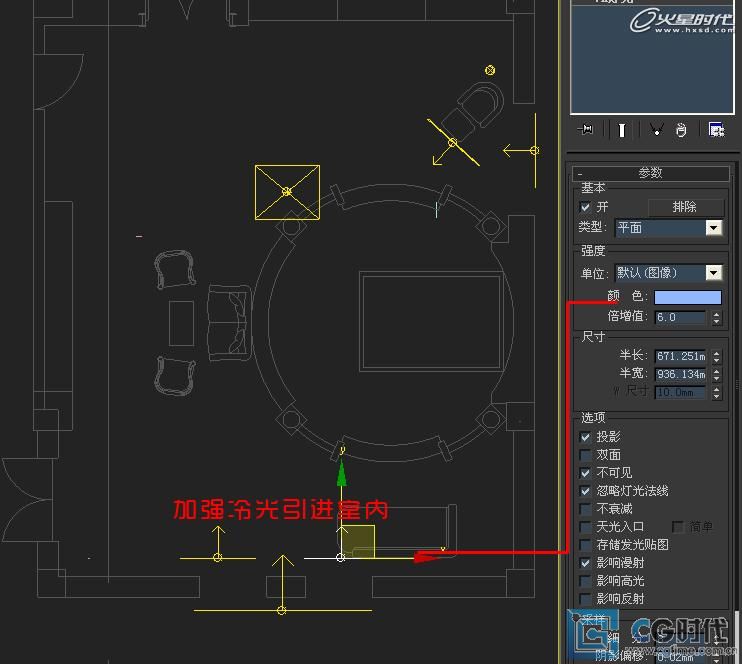742x664 pixels.
Task: Select the lower-left small chair
Action: (x=174, y=376)
